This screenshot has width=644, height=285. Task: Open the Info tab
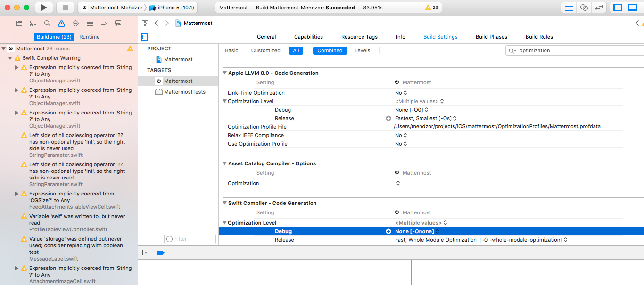400,37
